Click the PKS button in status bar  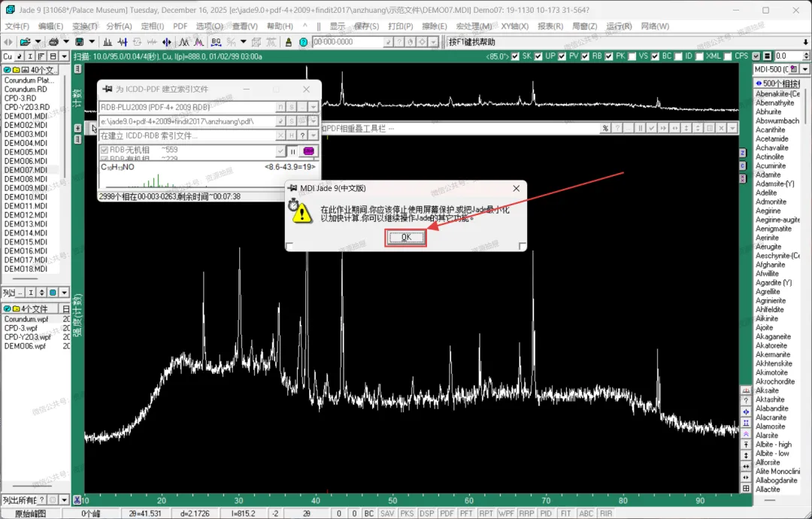(407, 513)
